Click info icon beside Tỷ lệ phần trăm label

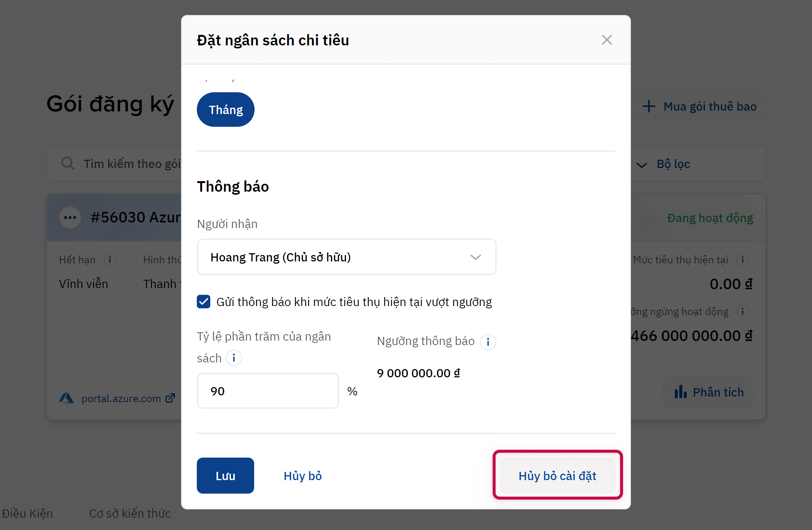234,358
